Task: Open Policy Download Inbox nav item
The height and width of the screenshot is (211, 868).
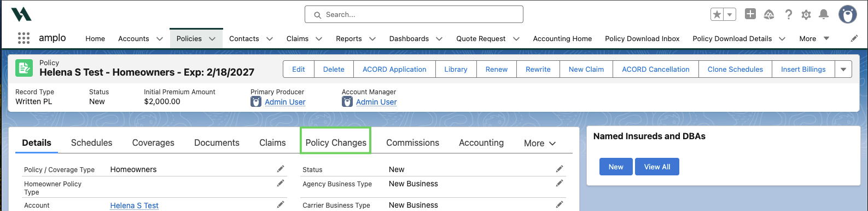Action: (642, 38)
